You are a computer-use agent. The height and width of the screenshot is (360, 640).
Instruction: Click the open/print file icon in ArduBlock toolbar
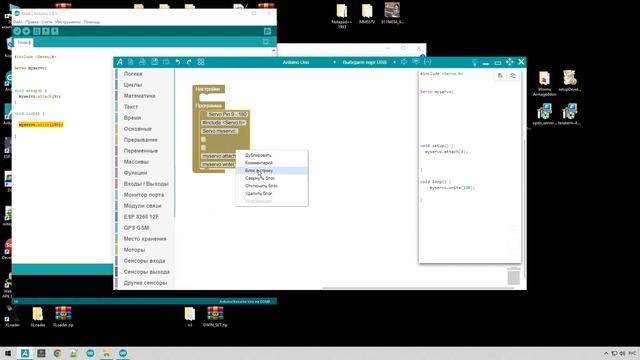[x=142, y=62]
